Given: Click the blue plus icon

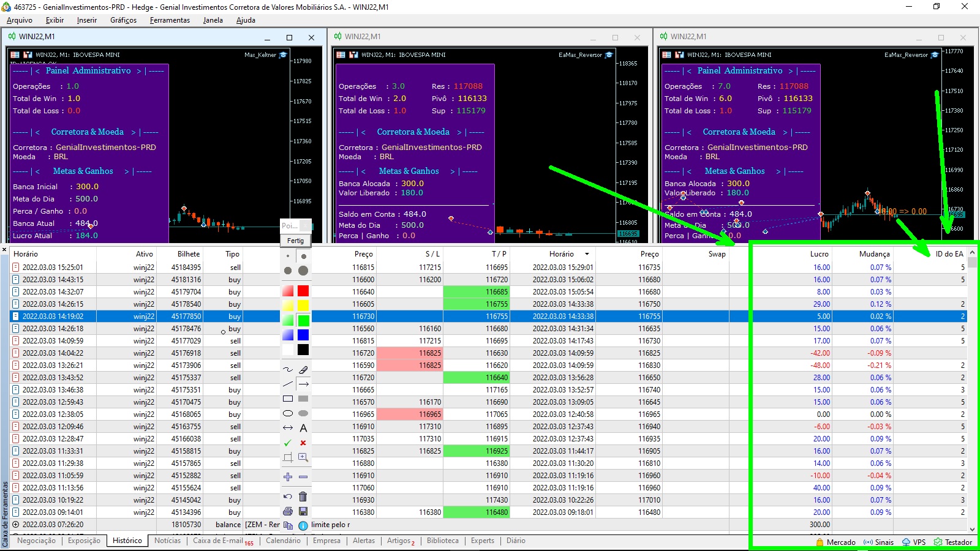Looking at the screenshot, I should click(x=288, y=477).
